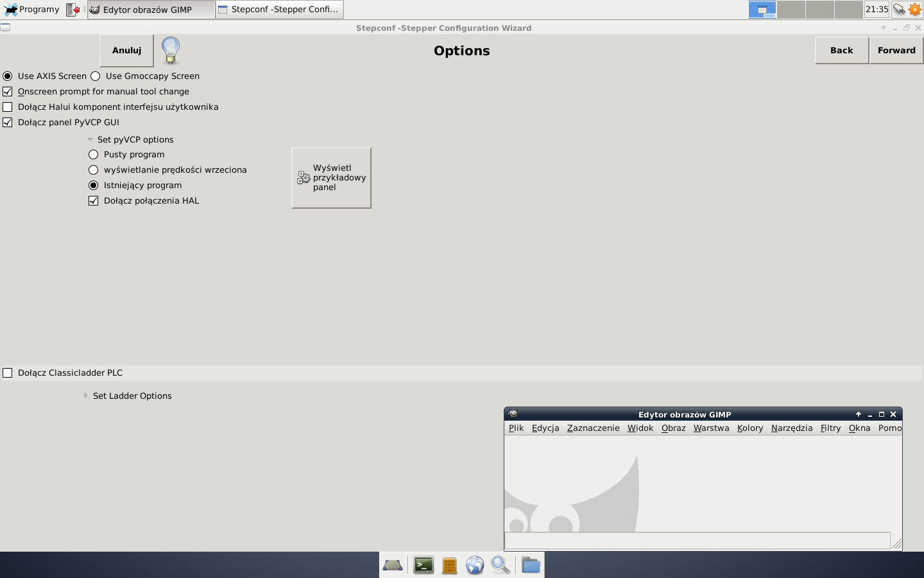Click Wilber icon in GIMP title bar
Image resolution: width=924 pixels, height=578 pixels.
coord(513,414)
